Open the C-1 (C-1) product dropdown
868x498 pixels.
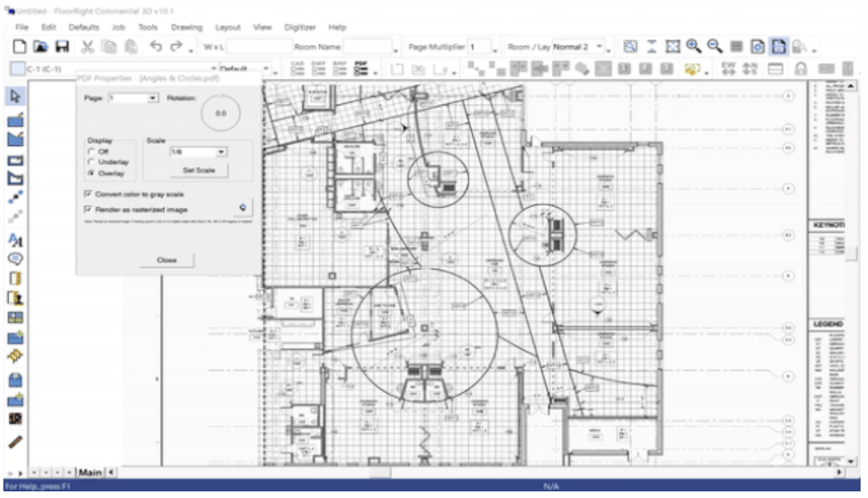tap(214, 69)
